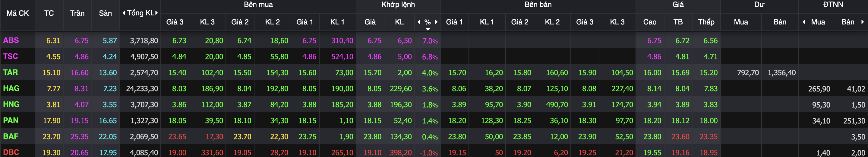The height and width of the screenshot is (157, 868).
Task: Click Bên bán group header
Action: [538, 5]
